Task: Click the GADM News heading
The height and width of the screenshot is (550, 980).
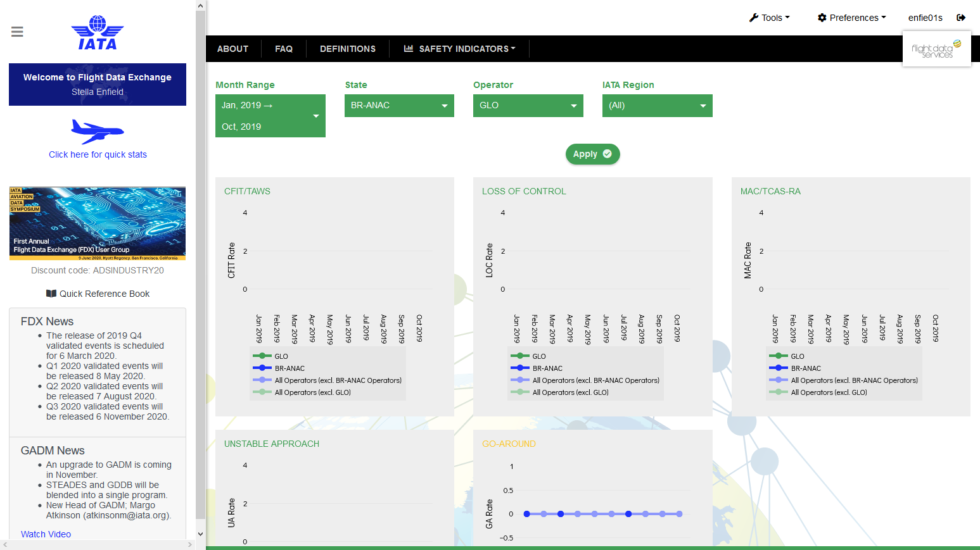Action: (53, 451)
